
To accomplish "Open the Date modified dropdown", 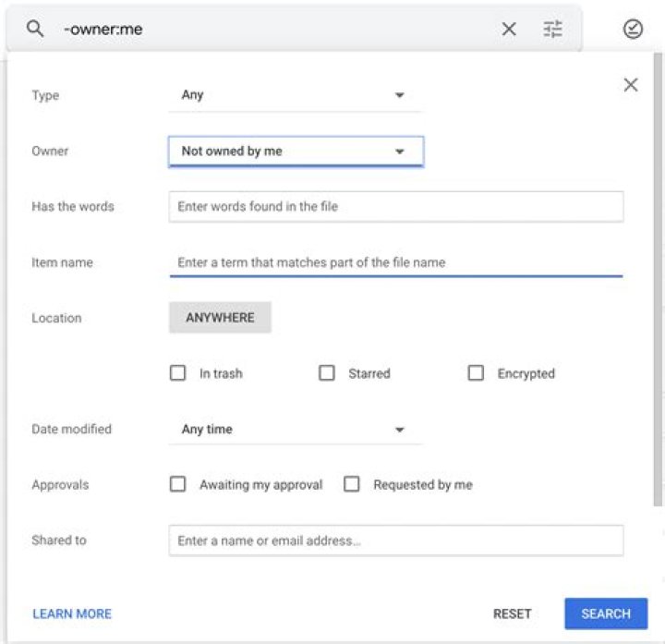I will pyautogui.click(x=295, y=430).
